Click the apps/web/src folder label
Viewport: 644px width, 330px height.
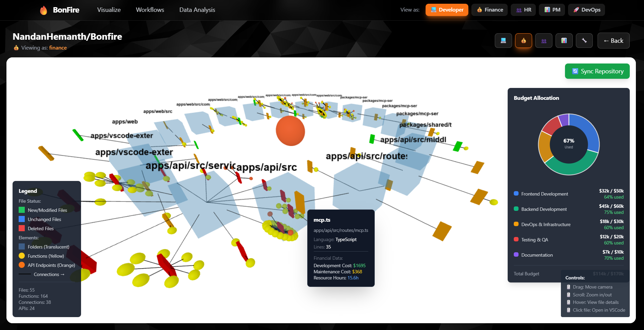pos(158,111)
